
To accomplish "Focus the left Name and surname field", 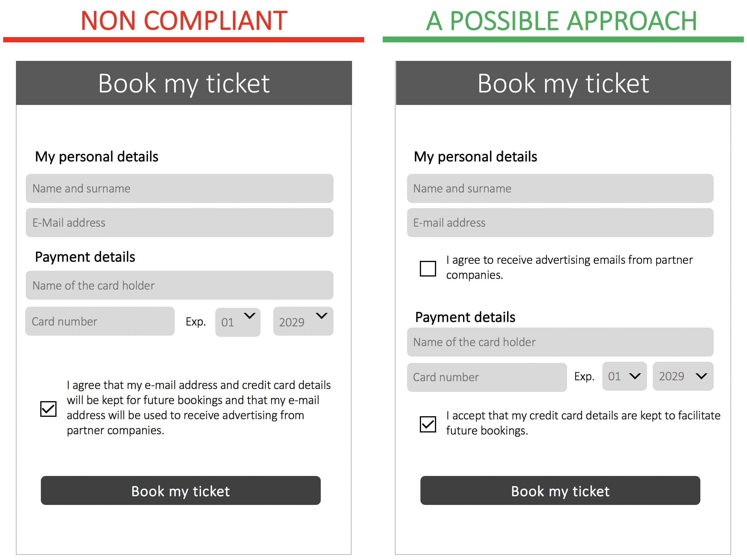I will [x=180, y=188].
